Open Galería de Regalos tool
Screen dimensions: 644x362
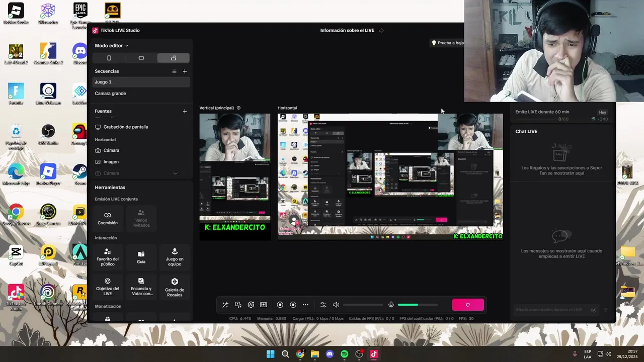[x=175, y=287]
